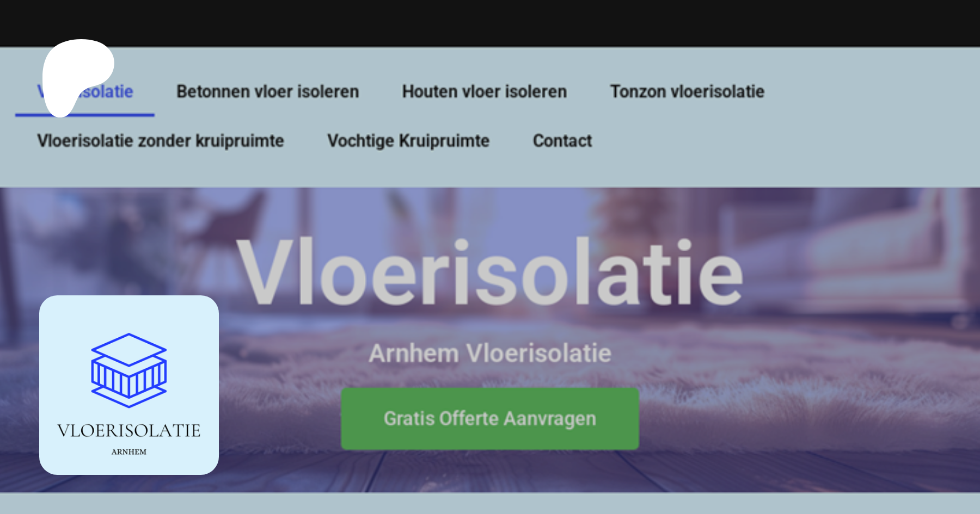
Task: Navigate to Vloerisolatie zonder kruipruimte
Action: click(x=161, y=141)
